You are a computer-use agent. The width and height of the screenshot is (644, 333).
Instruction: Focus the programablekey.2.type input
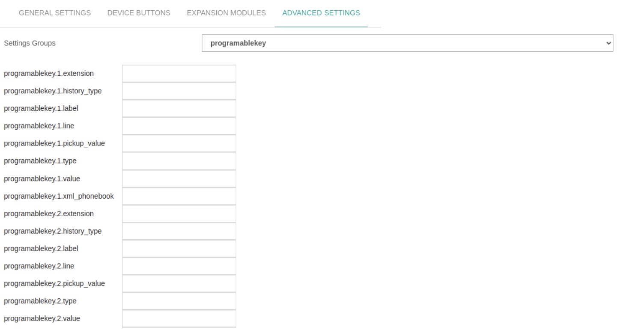pos(179,301)
